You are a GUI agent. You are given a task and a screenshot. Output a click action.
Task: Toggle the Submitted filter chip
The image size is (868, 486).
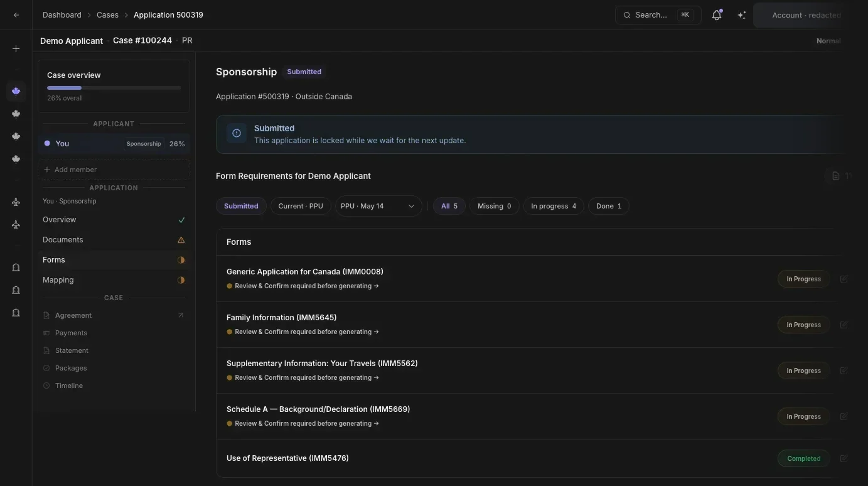click(241, 206)
